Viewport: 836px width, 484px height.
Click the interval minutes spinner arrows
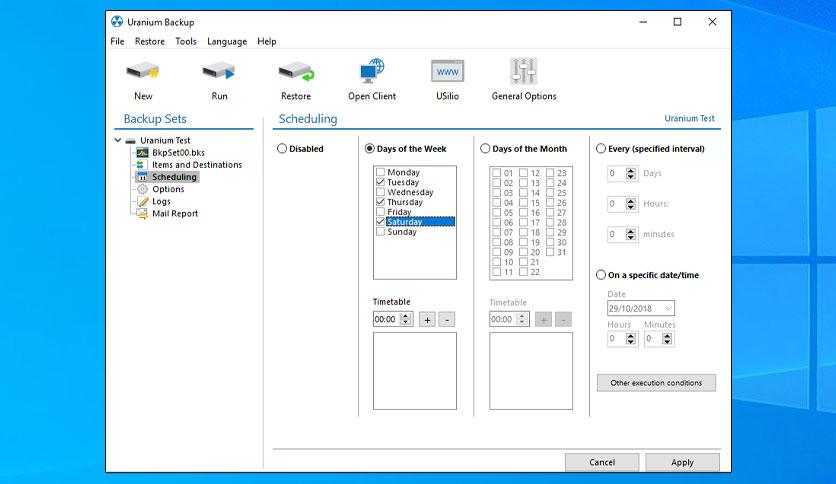tap(631, 234)
